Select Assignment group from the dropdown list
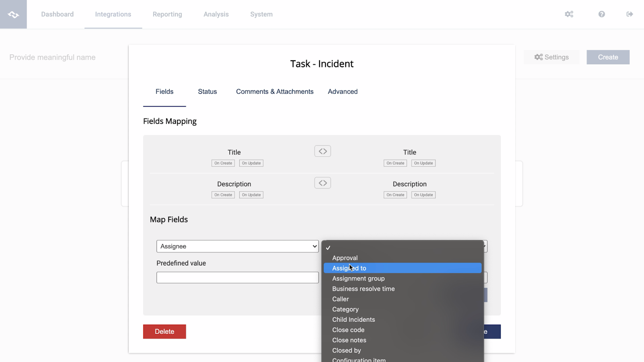The width and height of the screenshot is (644, 362). pos(358,278)
